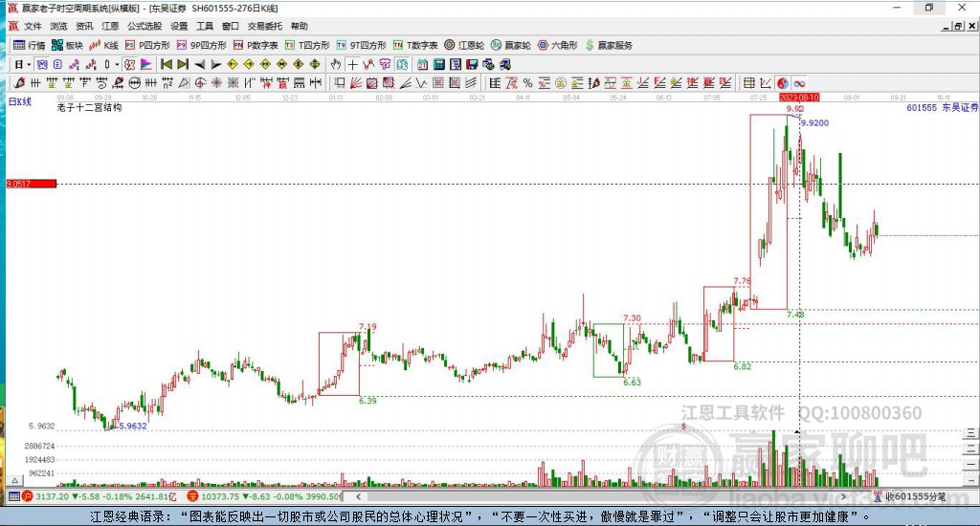
Task: Click the grid table icon near taiji
Action: [x=749, y=83]
